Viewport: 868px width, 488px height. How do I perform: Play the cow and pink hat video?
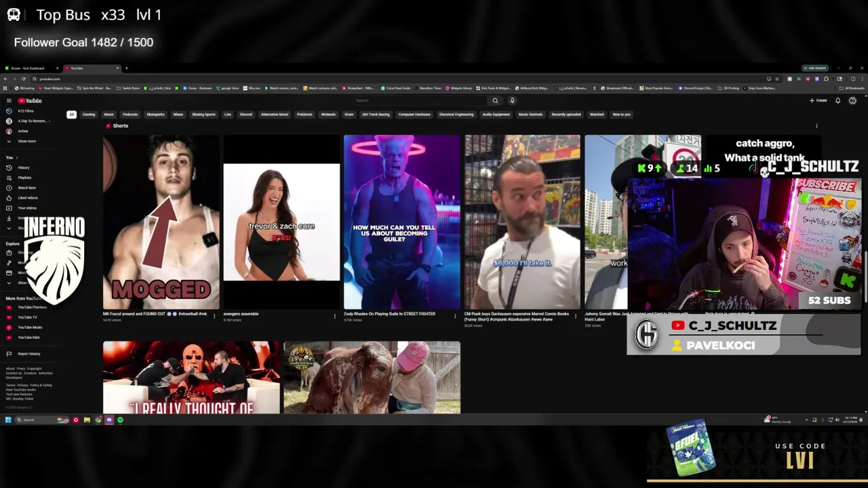pos(372,378)
